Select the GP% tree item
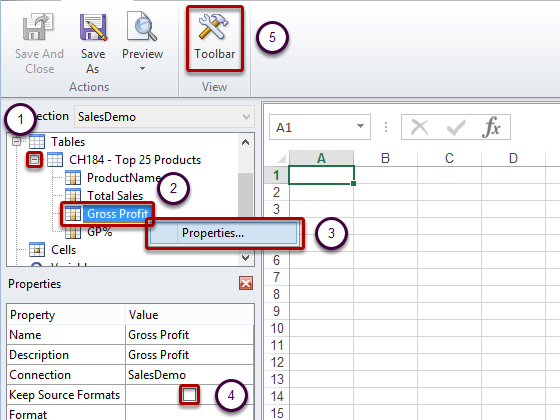The width and height of the screenshot is (560, 420). (x=100, y=232)
